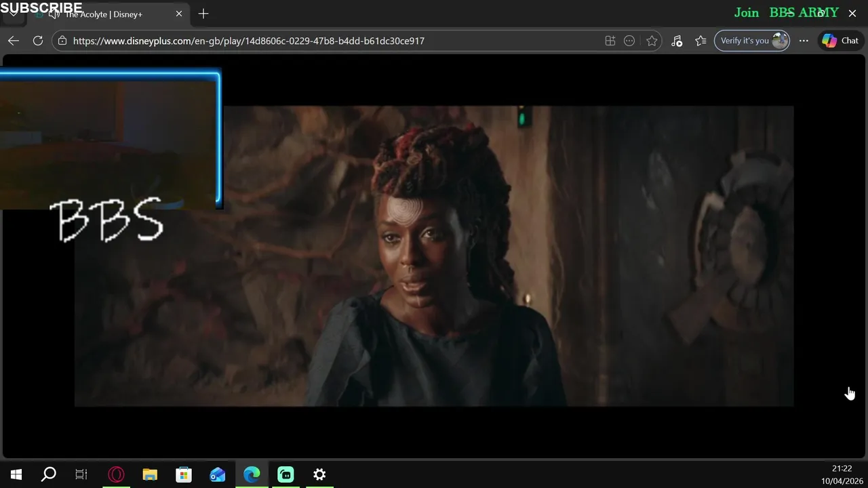The image size is (868, 488).
Task: Open the green recorder app on taskbar
Action: click(285, 474)
